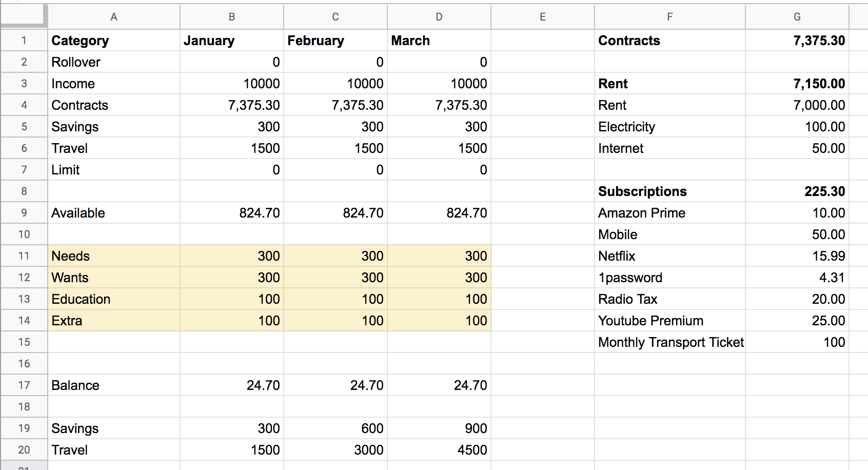Click the 'January' header cell
868x470 pixels.
click(x=232, y=41)
